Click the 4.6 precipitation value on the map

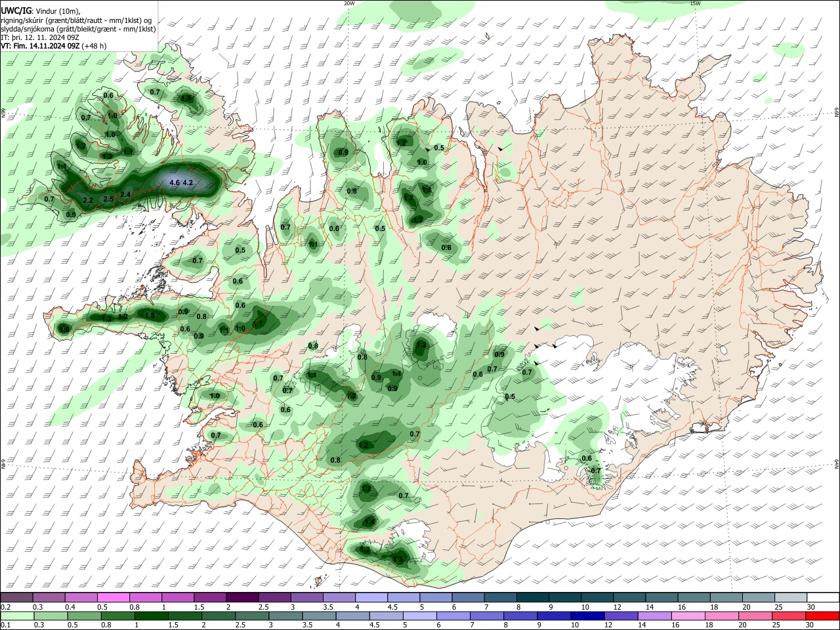tap(174, 182)
